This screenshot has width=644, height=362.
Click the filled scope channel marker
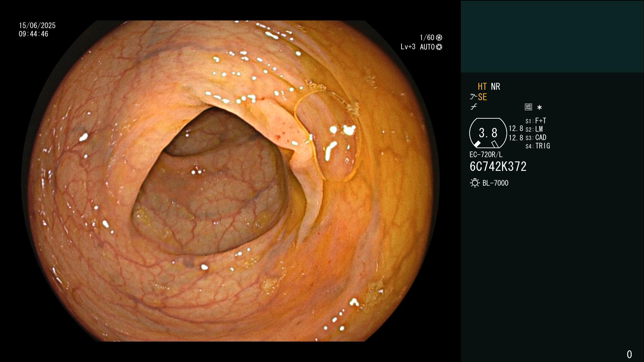click(x=477, y=144)
